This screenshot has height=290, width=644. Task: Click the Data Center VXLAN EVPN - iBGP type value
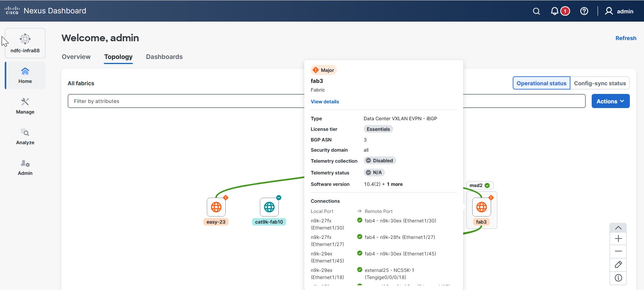400,119
